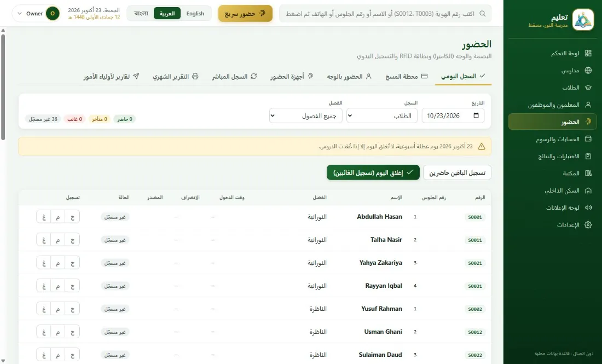
Task: Mark Abdullah Hasan late (م)
Action: [x=58, y=217]
